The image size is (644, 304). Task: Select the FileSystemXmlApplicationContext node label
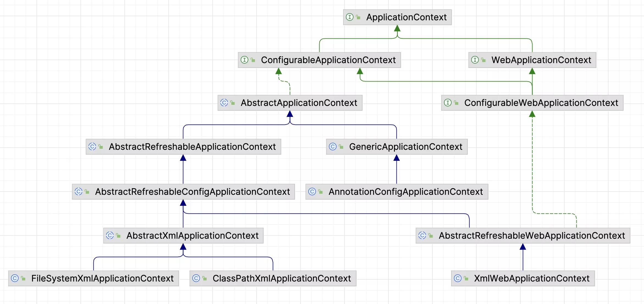coord(102,278)
